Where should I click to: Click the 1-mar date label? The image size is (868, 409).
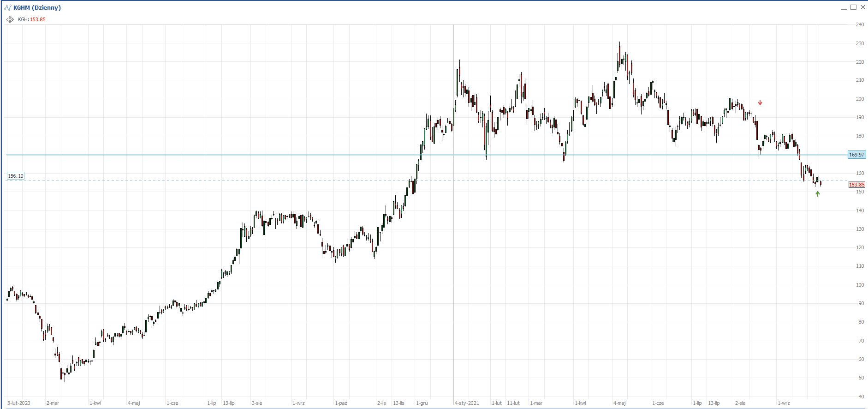point(536,403)
